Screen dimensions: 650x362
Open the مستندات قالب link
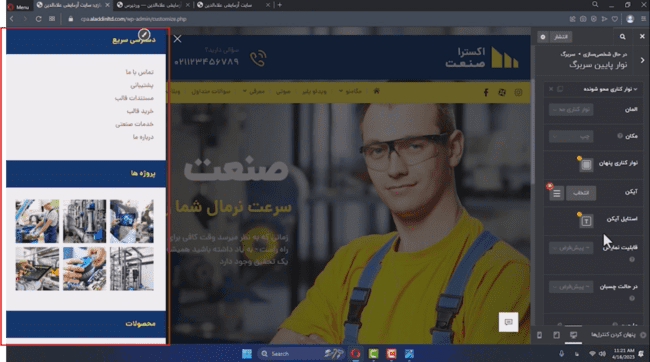coord(134,98)
